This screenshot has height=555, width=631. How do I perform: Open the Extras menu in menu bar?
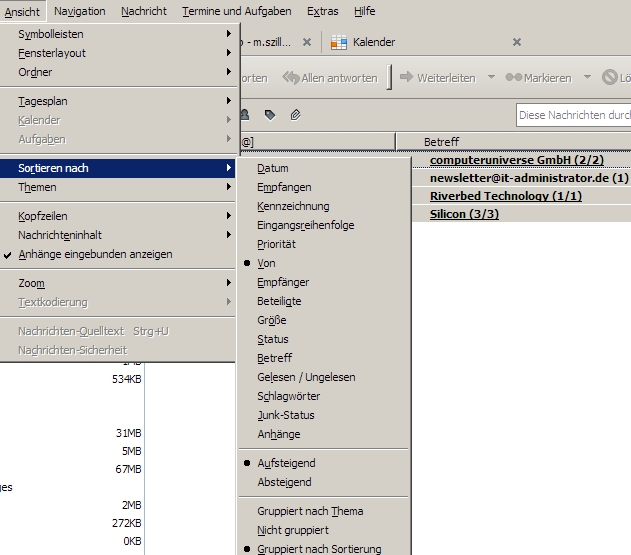(322, 11)
